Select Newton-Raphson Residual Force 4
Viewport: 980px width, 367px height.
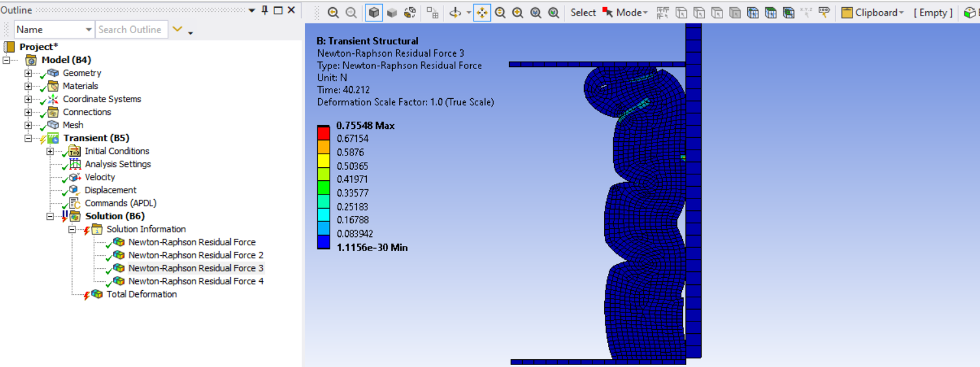[x=196, y=281]
